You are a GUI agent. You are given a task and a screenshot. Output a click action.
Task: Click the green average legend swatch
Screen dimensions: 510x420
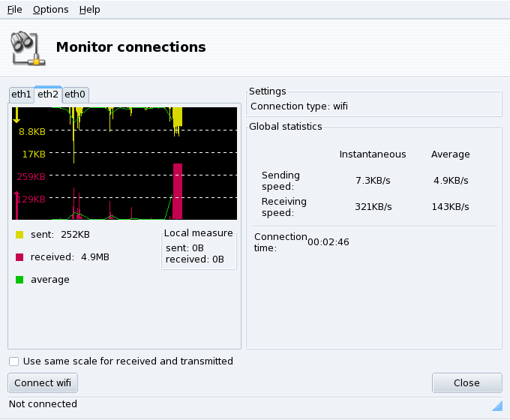(19, 280)
